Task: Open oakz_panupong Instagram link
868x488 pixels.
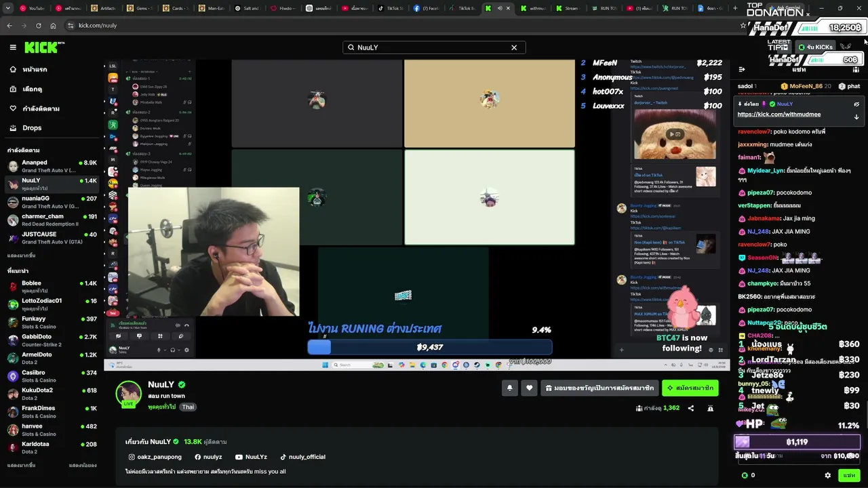Action: click(x=155, y=457)
